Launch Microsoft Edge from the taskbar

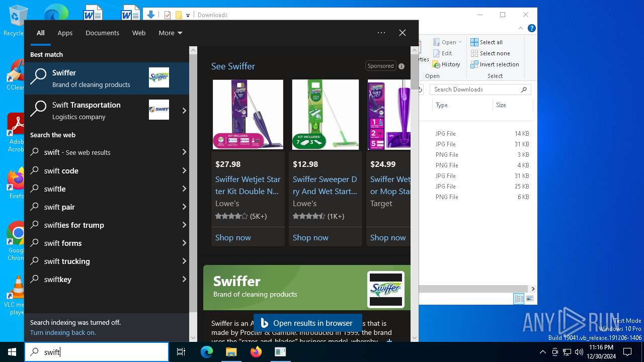tap(207, 352)
